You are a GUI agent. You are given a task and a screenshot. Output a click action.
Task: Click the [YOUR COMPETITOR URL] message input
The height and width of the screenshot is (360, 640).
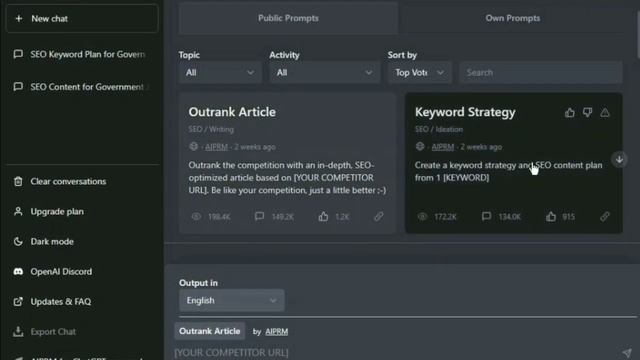pyautogui.click(x=396, y=352)
